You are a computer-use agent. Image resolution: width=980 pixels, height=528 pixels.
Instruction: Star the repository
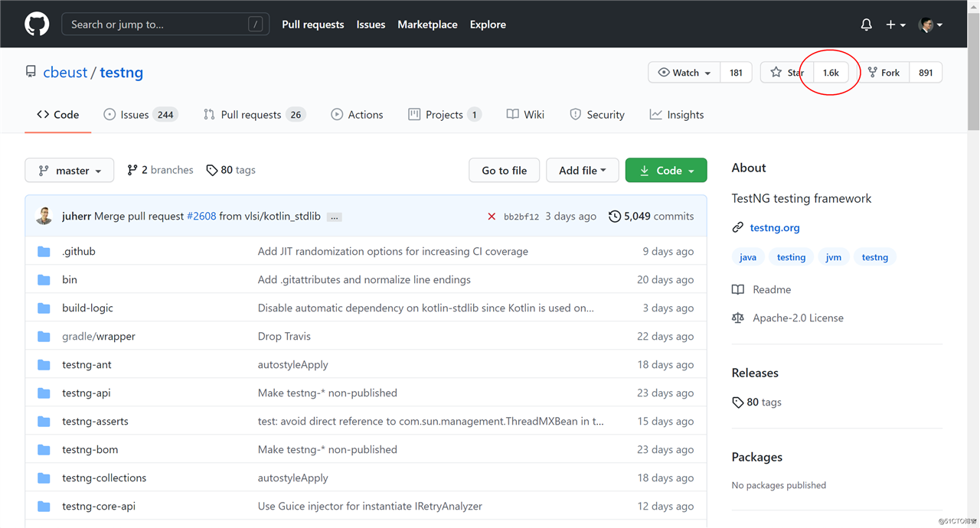click(787, 73)
